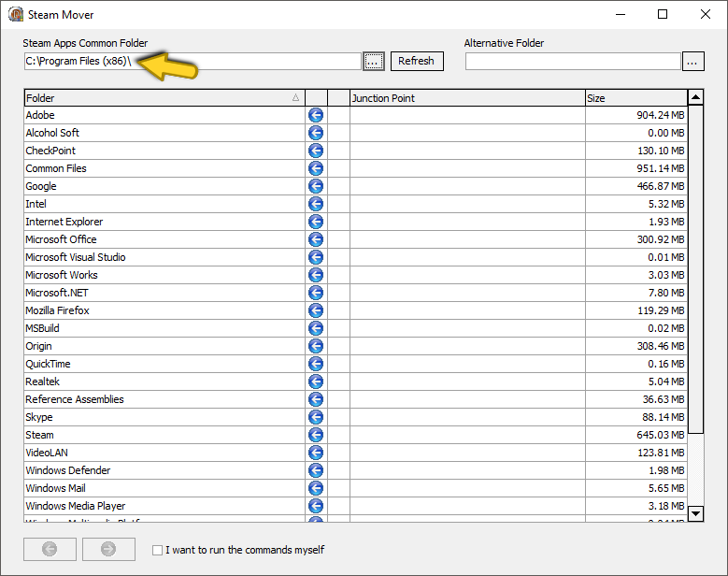This screenshot has width=728, height=576.
Task: Click the 119.29 MB size cell
Action: point(636,310)
